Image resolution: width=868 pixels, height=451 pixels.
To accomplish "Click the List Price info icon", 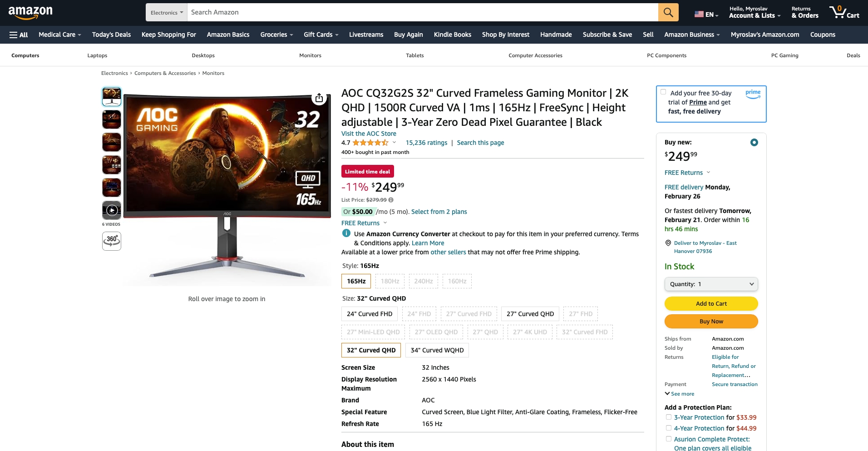I will (x=391, y=200).
